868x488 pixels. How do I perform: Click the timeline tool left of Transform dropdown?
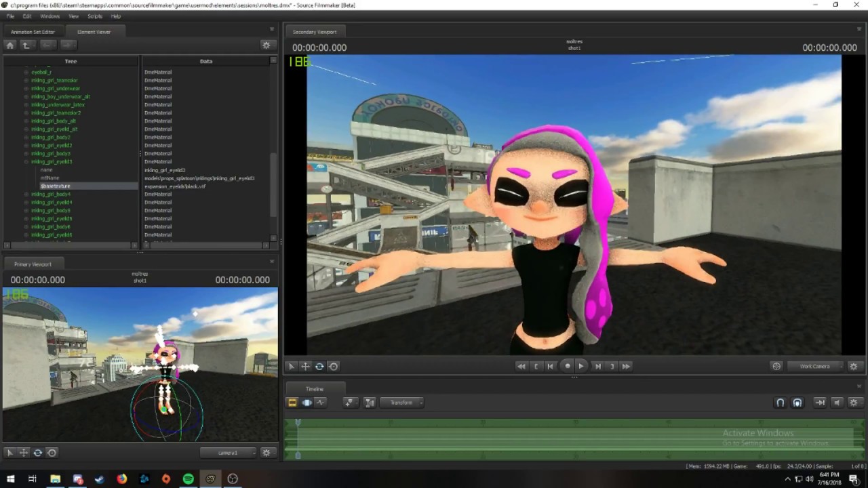pos(370,403)
